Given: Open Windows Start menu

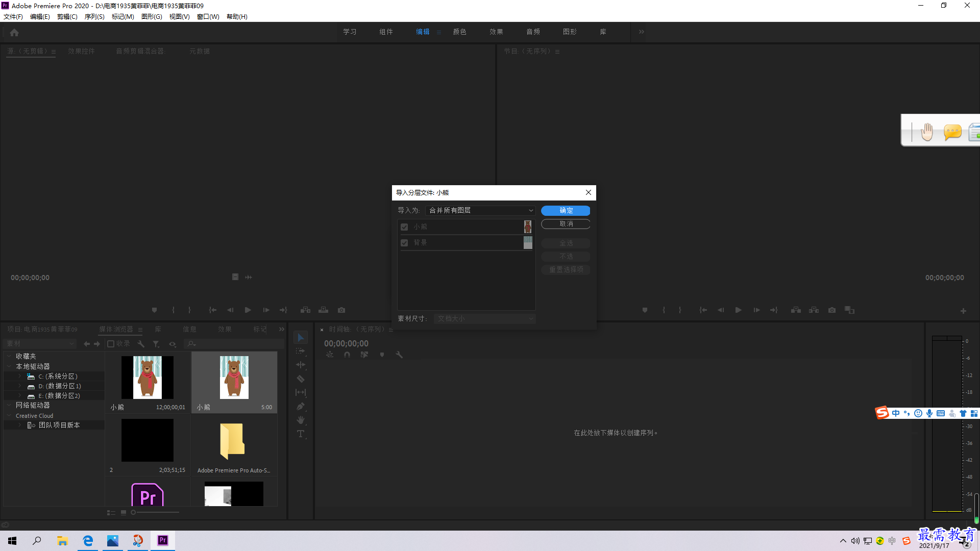Looking at the screenshot, I should tap(12, 540).
